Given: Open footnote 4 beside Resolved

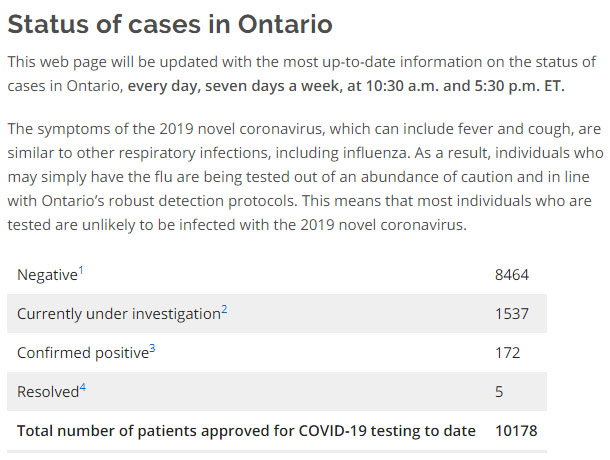Looking at the screenshot, I should 83,387.
